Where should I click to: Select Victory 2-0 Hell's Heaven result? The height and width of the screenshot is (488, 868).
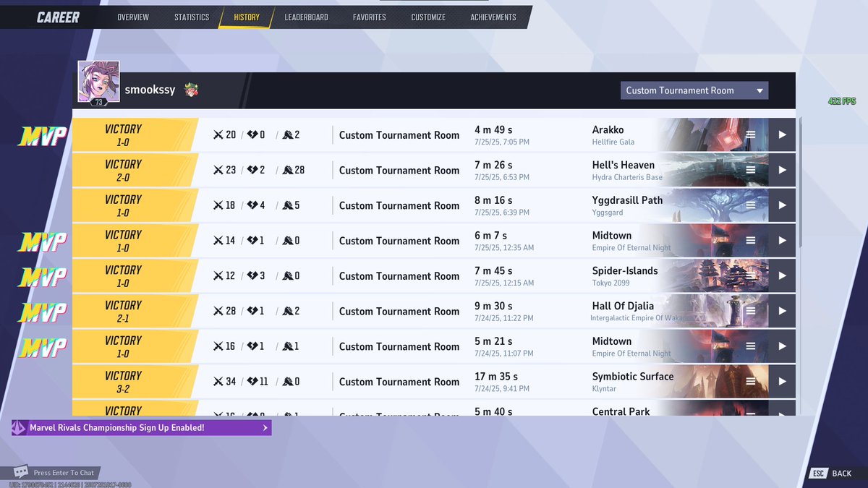[x=135, y=170]
